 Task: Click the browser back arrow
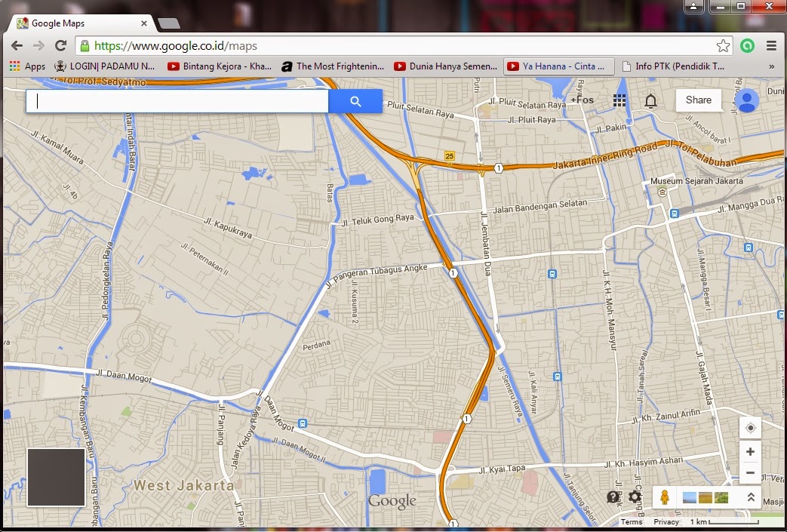pos(17,46)
